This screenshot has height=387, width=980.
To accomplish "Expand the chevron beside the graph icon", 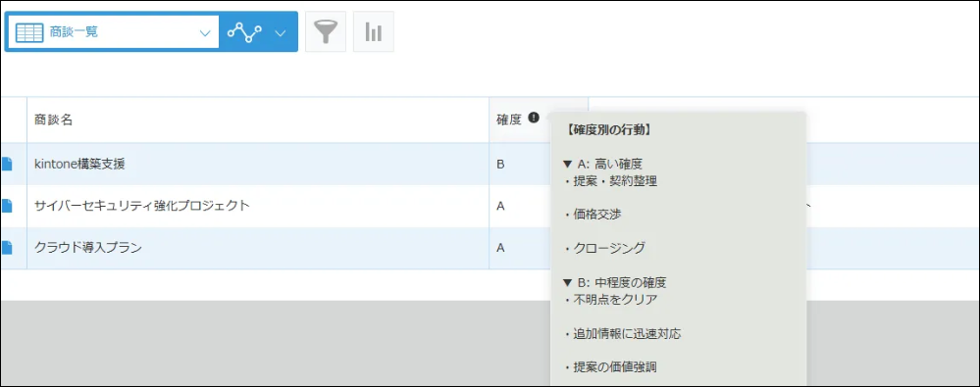I will [281, 33].
